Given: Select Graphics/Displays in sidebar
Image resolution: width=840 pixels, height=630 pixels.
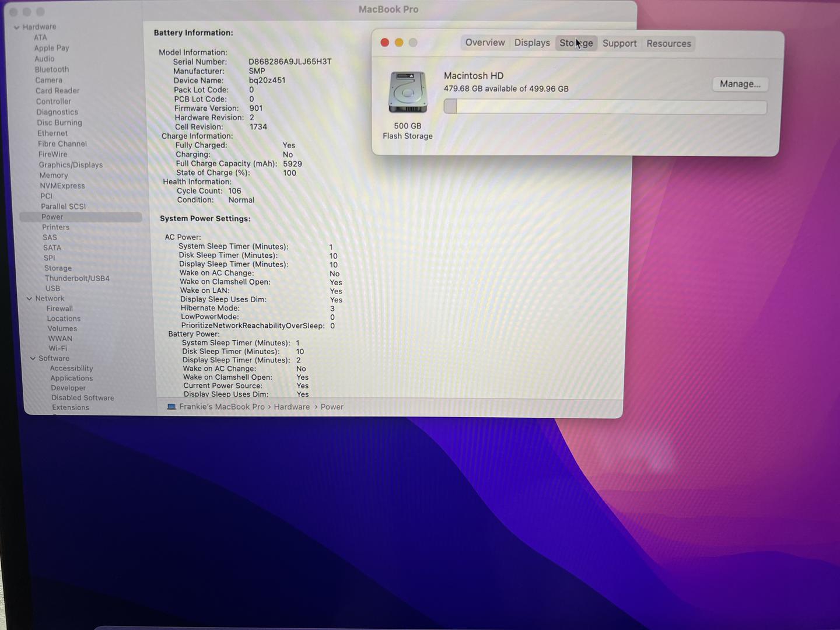Looking at the screenshot, I should pos(71,165).
